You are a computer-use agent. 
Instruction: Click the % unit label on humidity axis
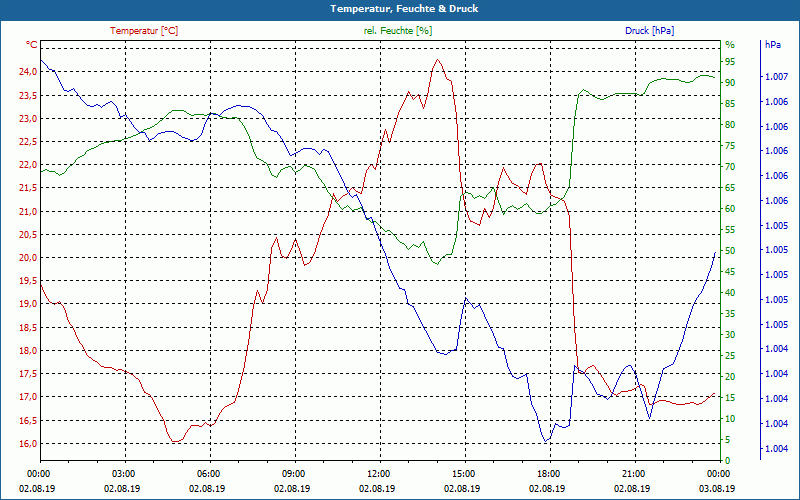[x=730, y=45]
